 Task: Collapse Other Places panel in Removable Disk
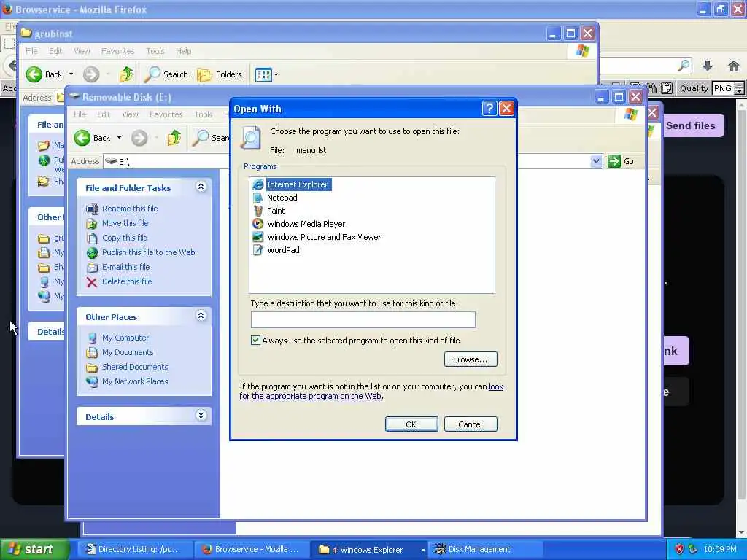point(201,315)
